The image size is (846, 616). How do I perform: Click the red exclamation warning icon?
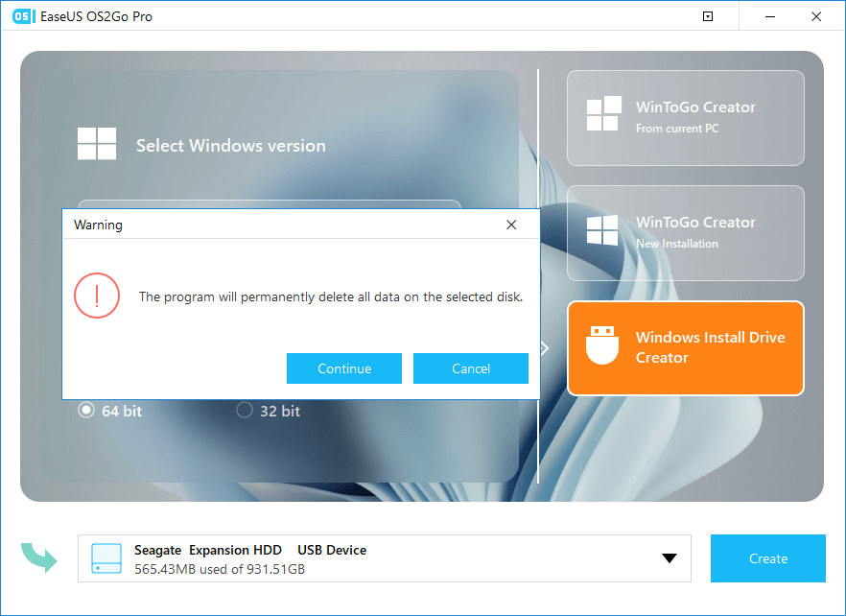[x=97, y=296]
